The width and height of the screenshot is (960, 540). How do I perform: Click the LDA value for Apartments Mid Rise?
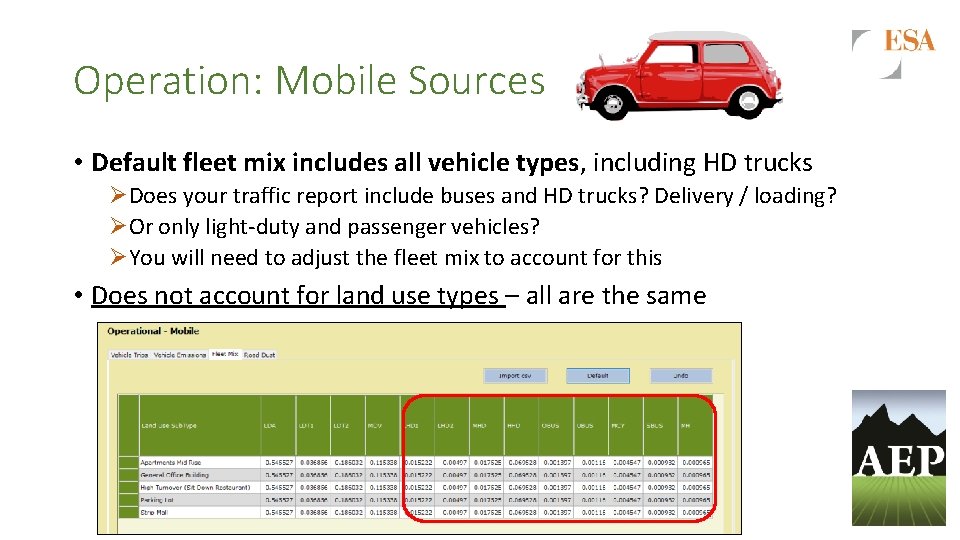pyautogui.click(x=279, y=463)
